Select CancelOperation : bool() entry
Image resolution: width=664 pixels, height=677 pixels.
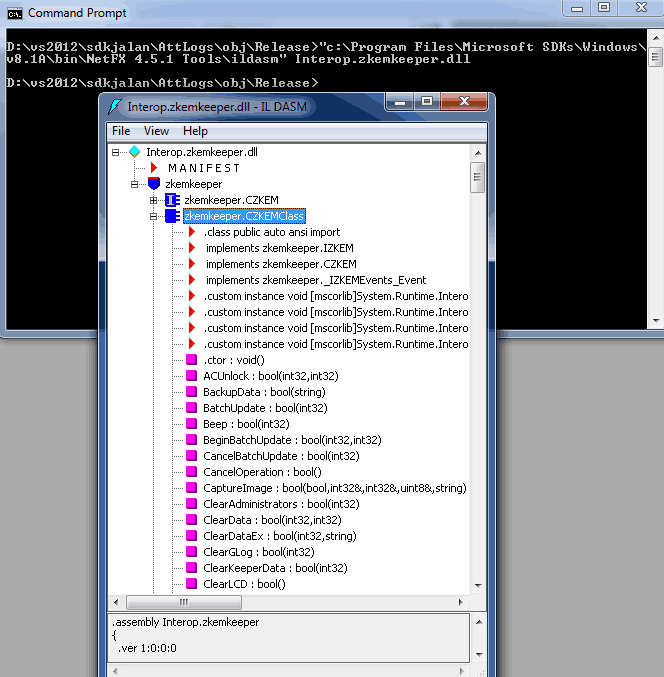click(262, 472)
